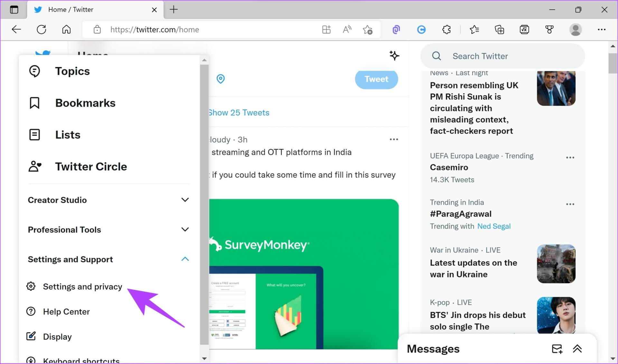Expand the Creator Studio section
This screenshot has height=364, width=618.
pyautogui.click(x=108, y=200)
